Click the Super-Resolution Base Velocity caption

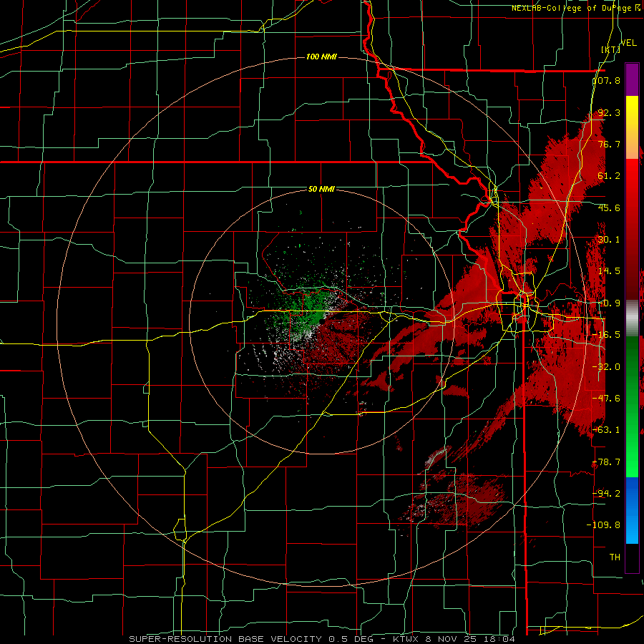tap(321, 639)
